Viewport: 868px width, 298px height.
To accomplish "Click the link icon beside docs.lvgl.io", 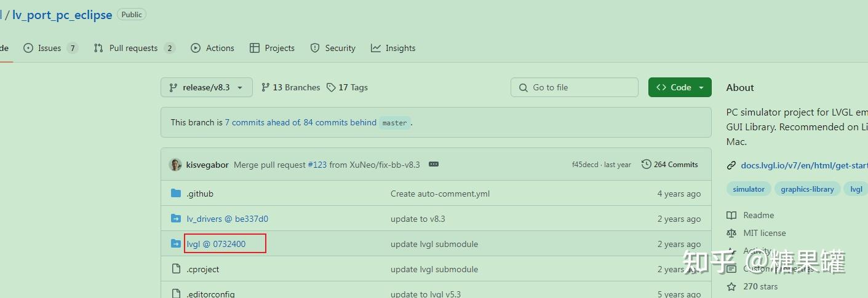I will pyautogui.click(x=731, y=165).
